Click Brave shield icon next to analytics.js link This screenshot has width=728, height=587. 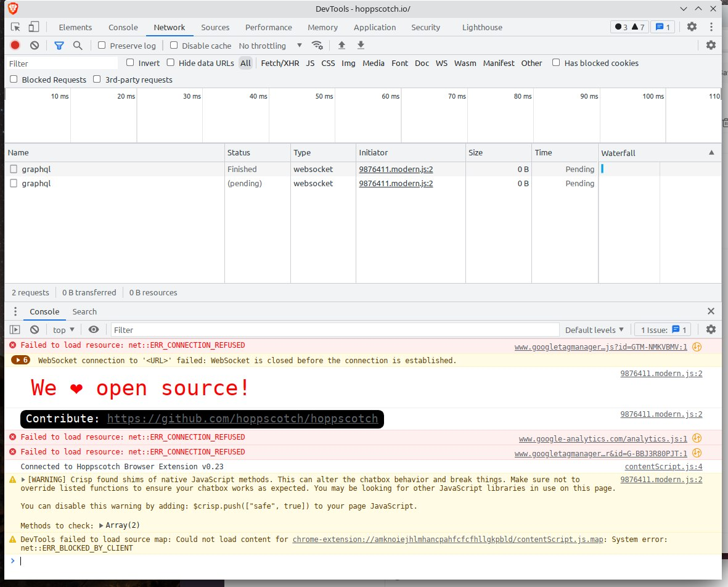tap(697, 438)
